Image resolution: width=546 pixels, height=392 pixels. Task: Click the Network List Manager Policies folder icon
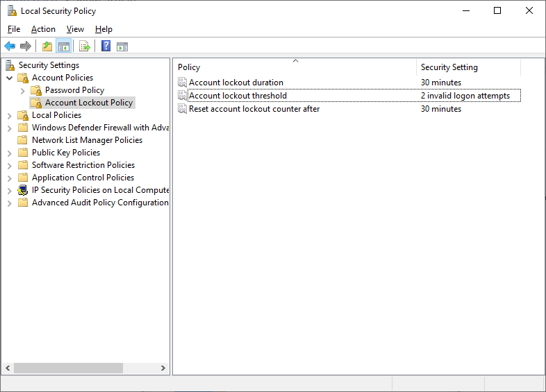point(23,140)
